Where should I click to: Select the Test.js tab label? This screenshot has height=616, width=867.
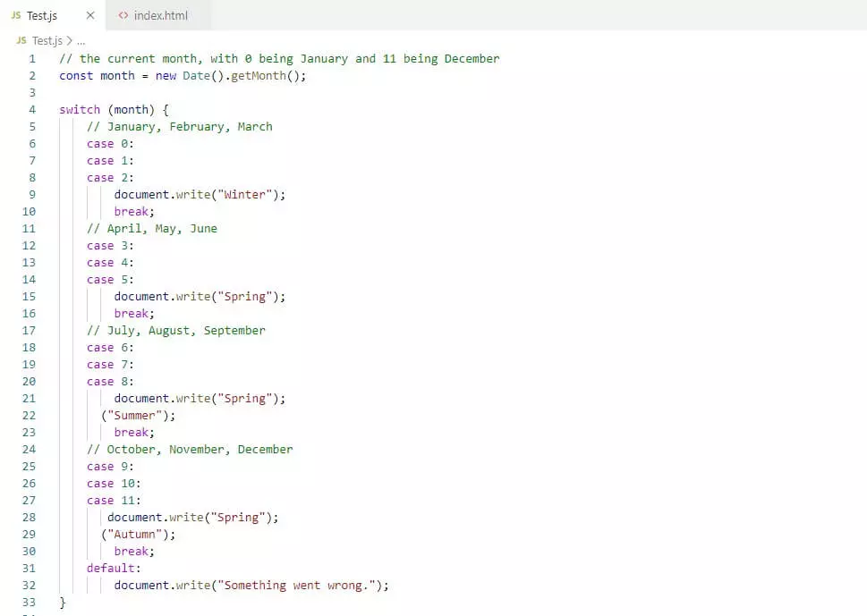pos(42,15)
